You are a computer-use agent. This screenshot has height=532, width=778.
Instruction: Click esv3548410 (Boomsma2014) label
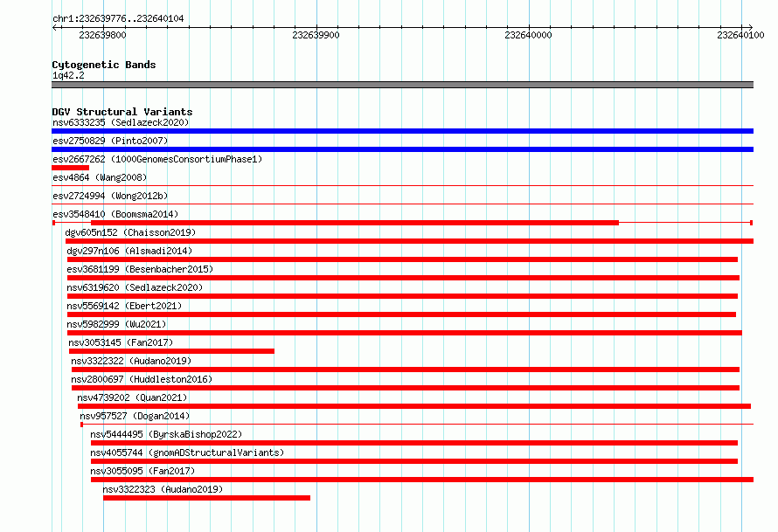[x=115, y=214]
